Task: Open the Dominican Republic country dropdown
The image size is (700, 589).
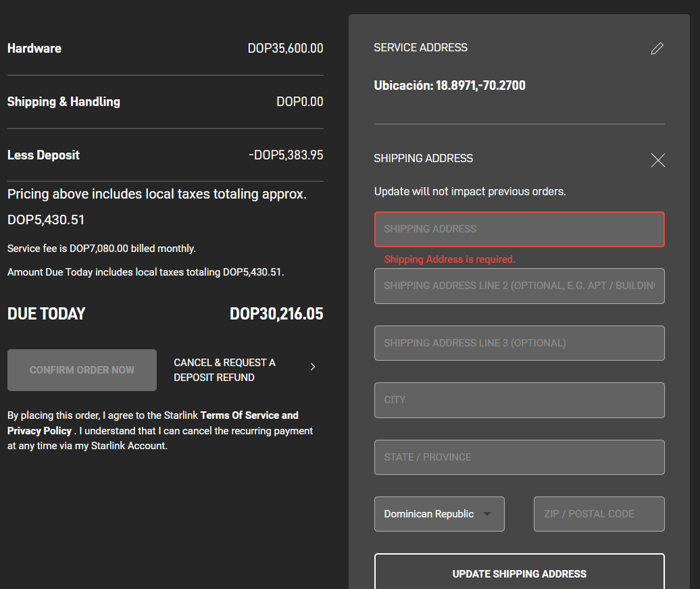Action: [x=439, y=514]
